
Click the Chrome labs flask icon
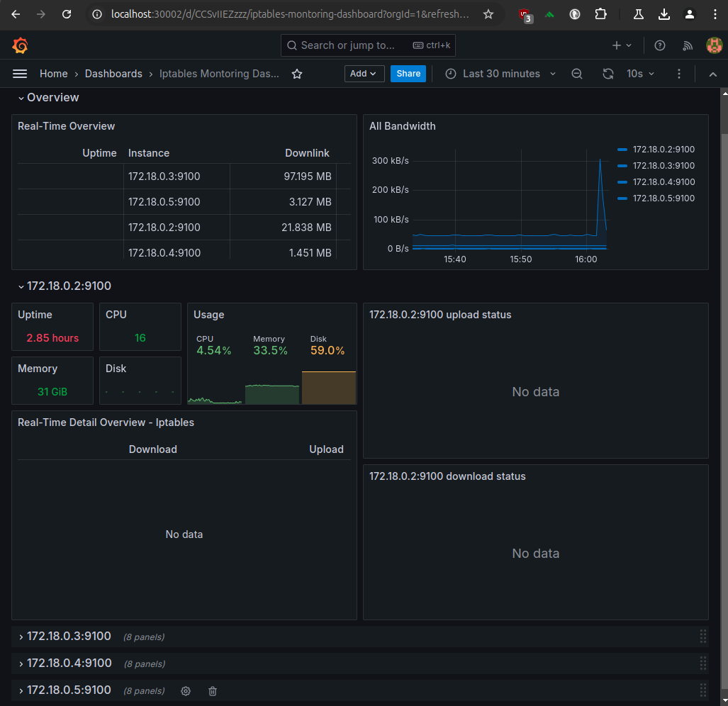click(639, 14)
